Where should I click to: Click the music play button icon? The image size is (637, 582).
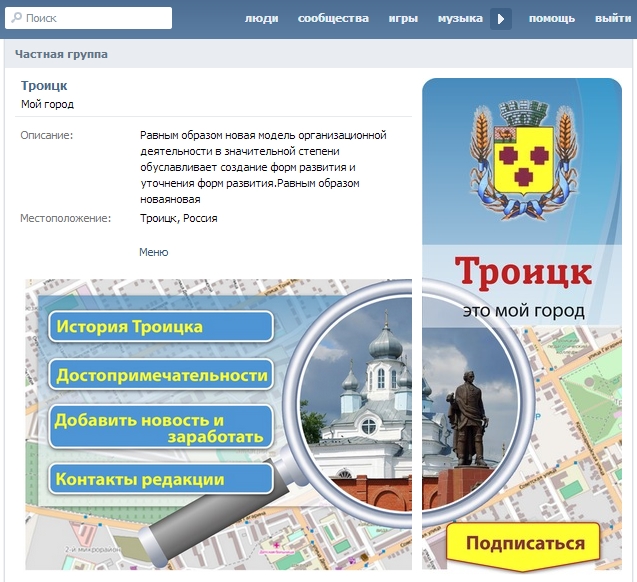pyautogui.click(x=500, y=19)
